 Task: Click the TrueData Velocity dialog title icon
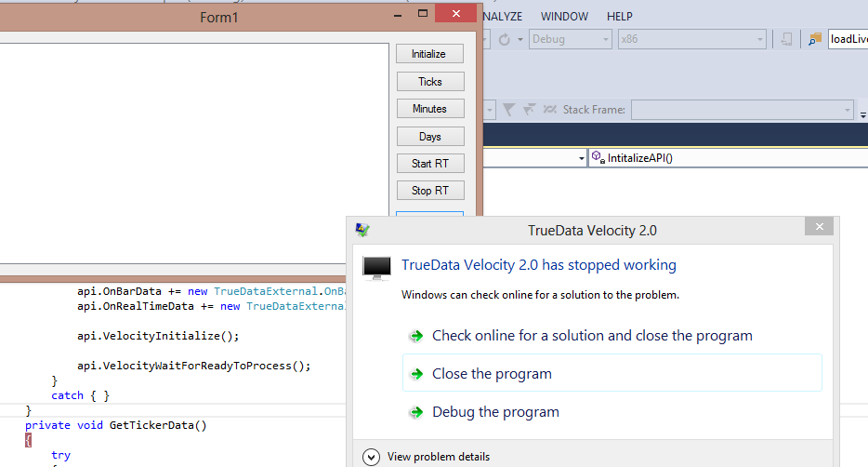[362, 230]
